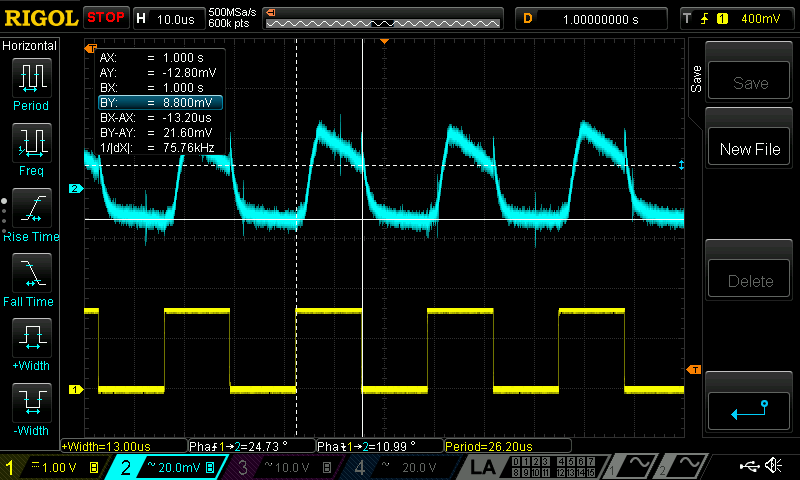Click the orange trigger position marker at top
This screenshot has width=800, height=480.
tap(385, 41)
